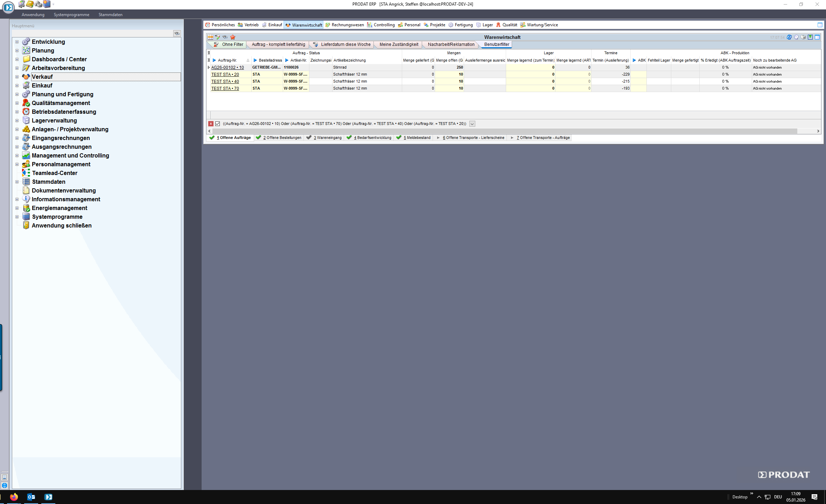Viewport: 826px width, 504px height.
Task: Toggle main menu visibility eye icon
Action: pos(177,34)
